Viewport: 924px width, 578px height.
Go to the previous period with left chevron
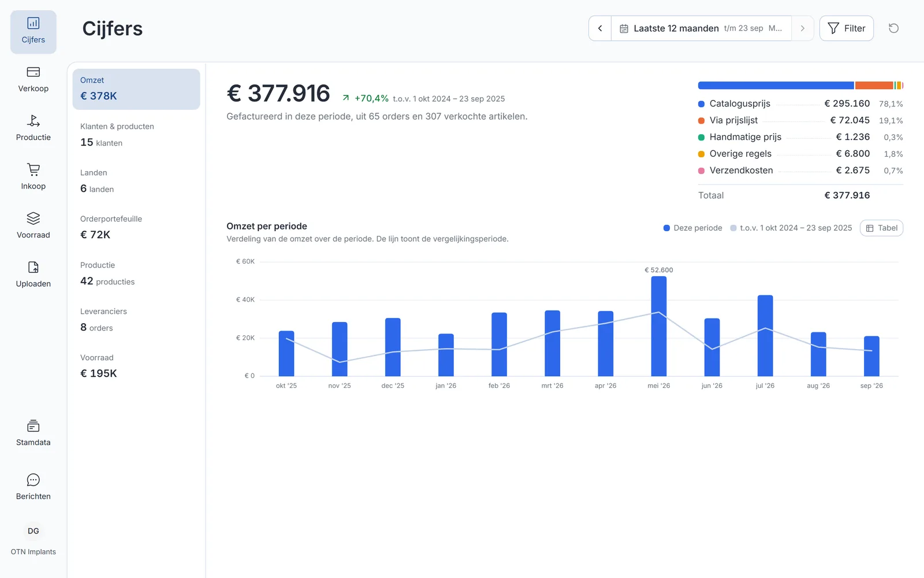pyautogui.click(x=600, y=28)
